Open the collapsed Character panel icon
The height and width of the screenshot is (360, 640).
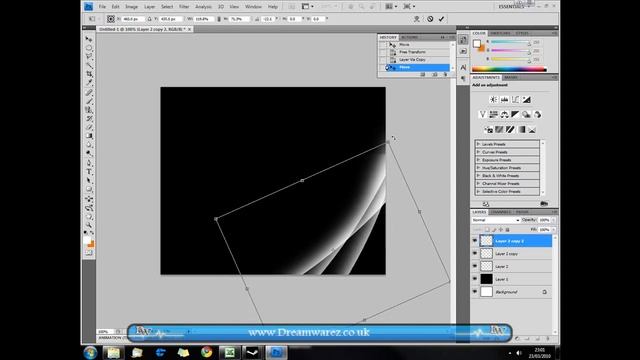coord(463,67)
